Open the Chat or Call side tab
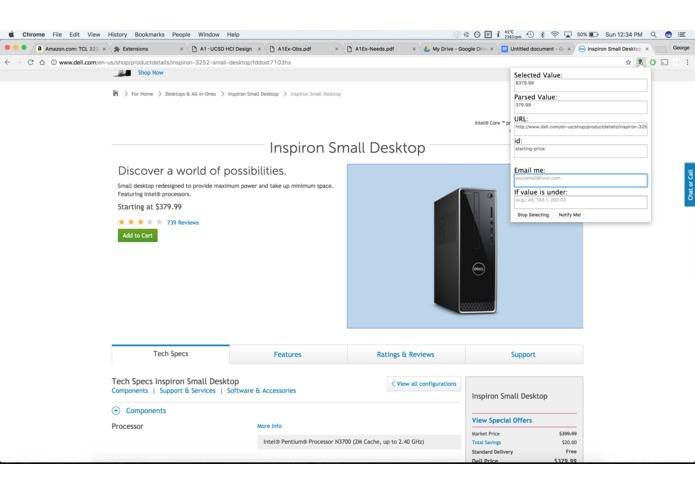695x494 pixels. tap(690, 184)
